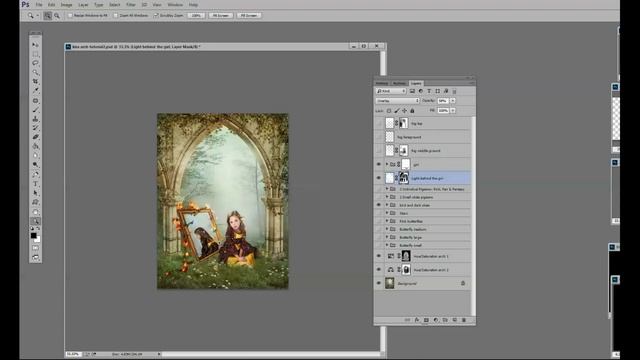Screen dimensions: 640x360
Task: Select the Quick Selection tool
Action: pos(36,72)
